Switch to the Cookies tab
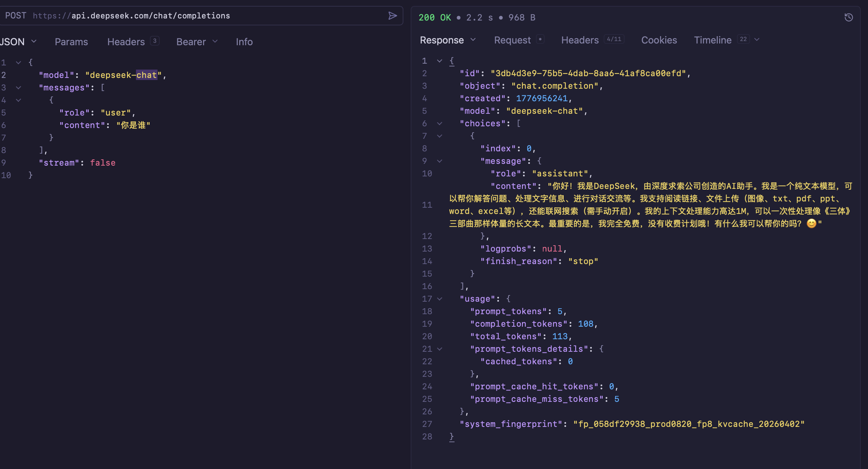The width and height of the screenshot is (868, 469). [x=659, y=40]
